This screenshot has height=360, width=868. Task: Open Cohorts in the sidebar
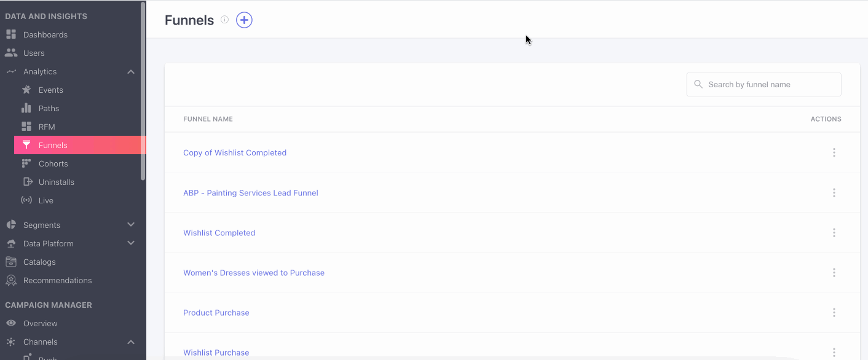pos(53,163)
